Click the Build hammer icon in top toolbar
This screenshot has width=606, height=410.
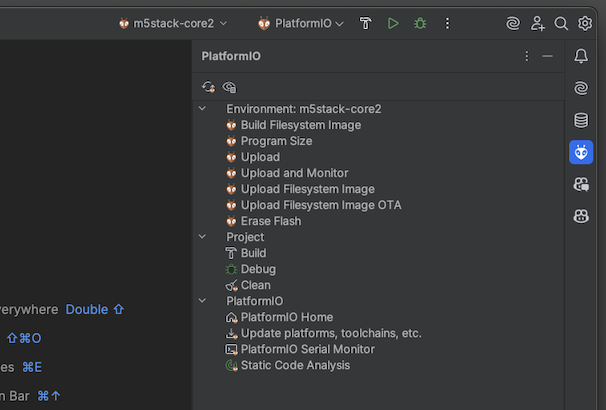366,23
